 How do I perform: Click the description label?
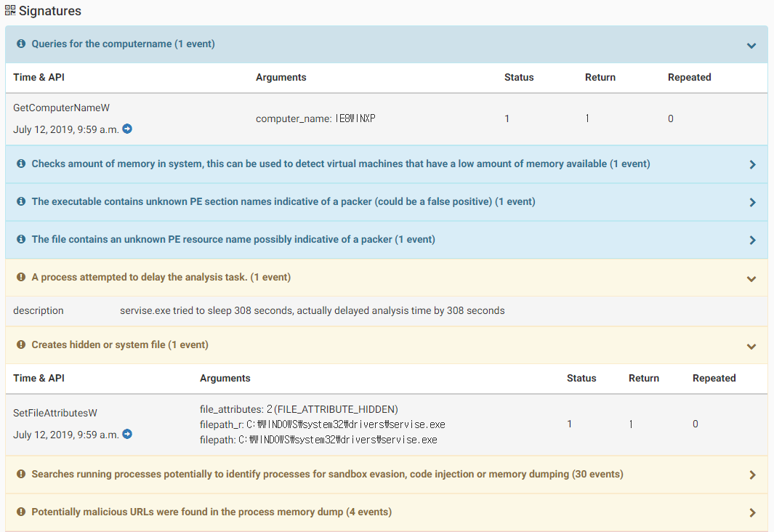(x=39, y=310)
